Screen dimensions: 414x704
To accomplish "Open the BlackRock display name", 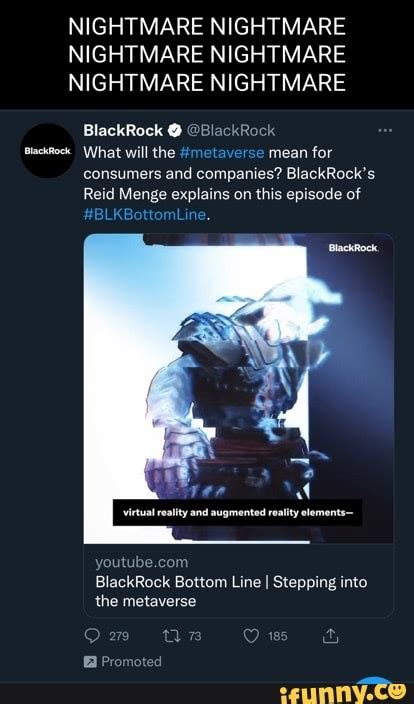I will click(x=124, y=131).
